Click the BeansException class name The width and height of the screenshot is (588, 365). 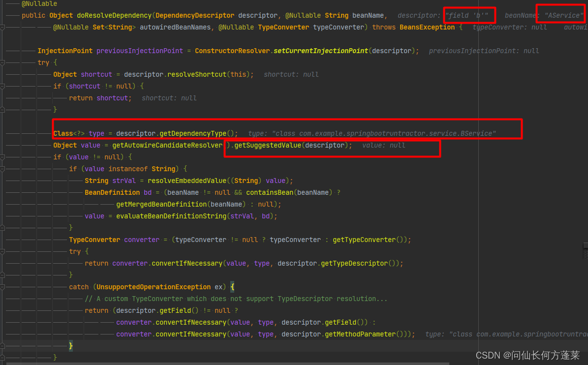click(x=427, y=28)
